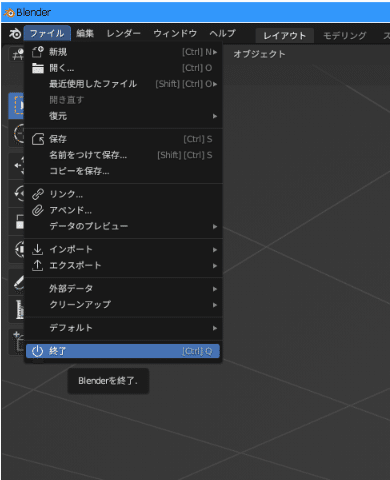Choose 保存 to save the file
The image size is (390, 480).
(123, 139)
